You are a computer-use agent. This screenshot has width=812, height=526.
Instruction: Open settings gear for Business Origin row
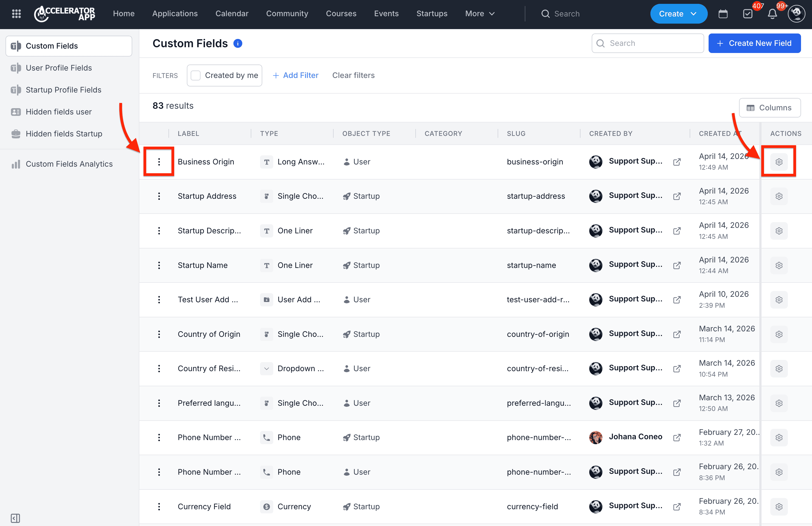(x=779, y=162)
